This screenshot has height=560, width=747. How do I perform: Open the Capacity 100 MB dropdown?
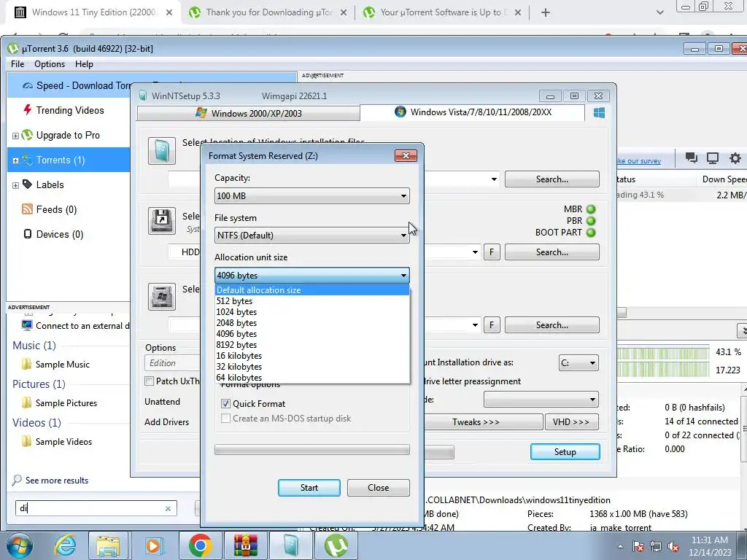point(312,195)
